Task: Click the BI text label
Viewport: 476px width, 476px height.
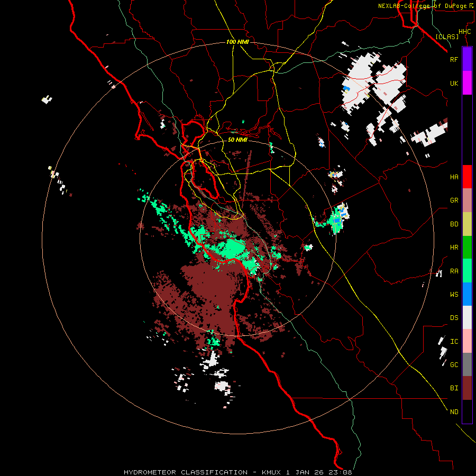Action: tap(454, 388)
